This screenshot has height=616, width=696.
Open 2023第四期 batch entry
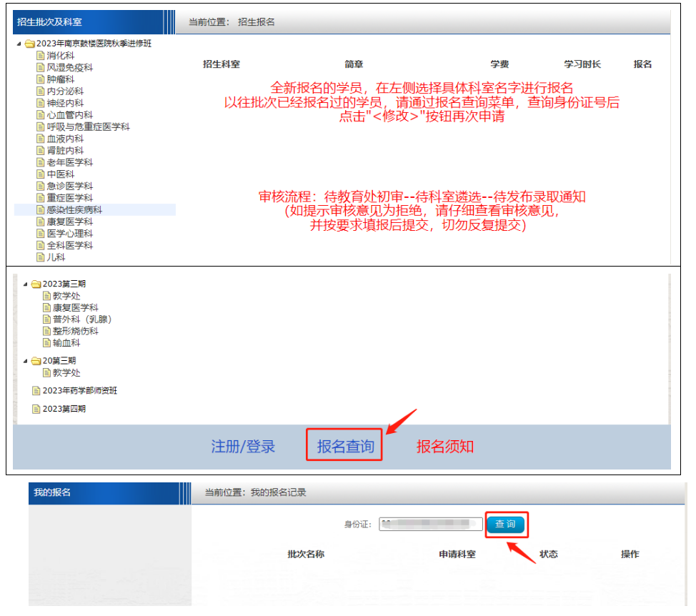[64, 409]
